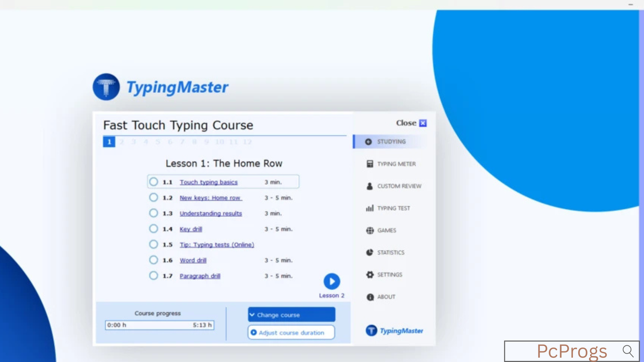Click the Lesson 1: The Home Row heading
The image size is (644, 362).
coord(224,163)
